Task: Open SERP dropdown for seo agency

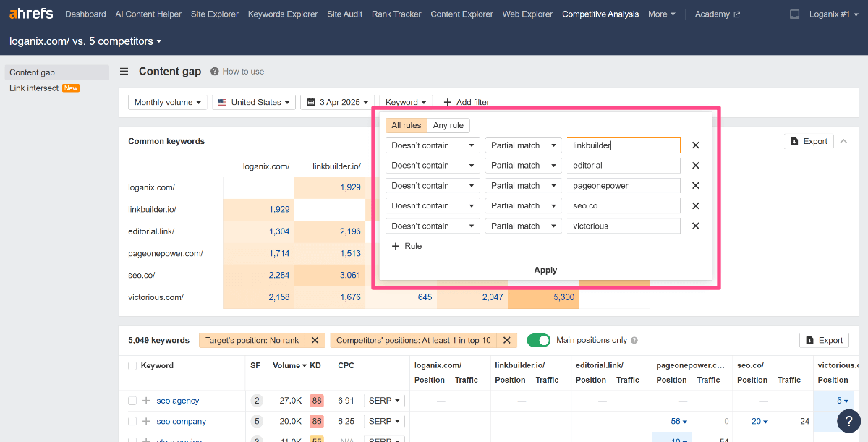Action: (384, 401)
